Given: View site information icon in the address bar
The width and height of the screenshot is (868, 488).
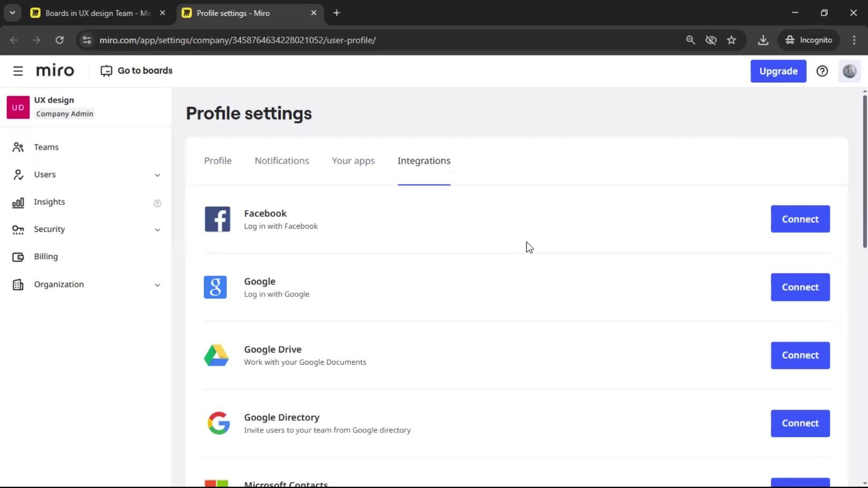Looking at the screenshot, I should pos(87,40).
